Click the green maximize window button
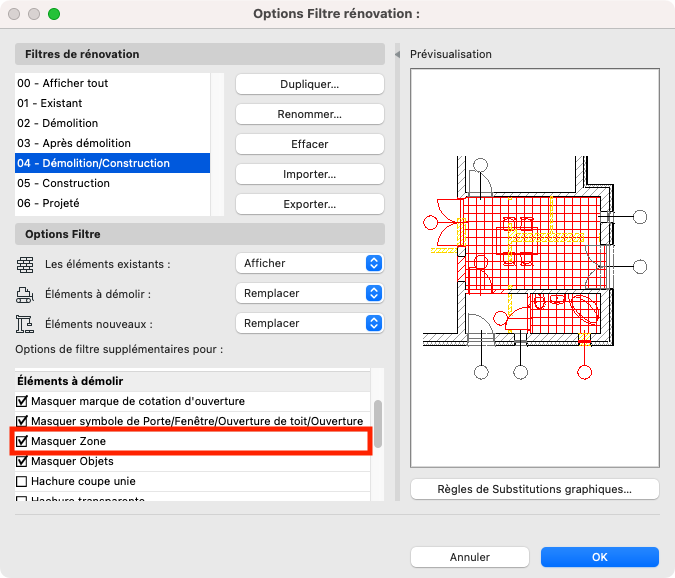Viewport: 675px width, 578px height. point(54,14)
